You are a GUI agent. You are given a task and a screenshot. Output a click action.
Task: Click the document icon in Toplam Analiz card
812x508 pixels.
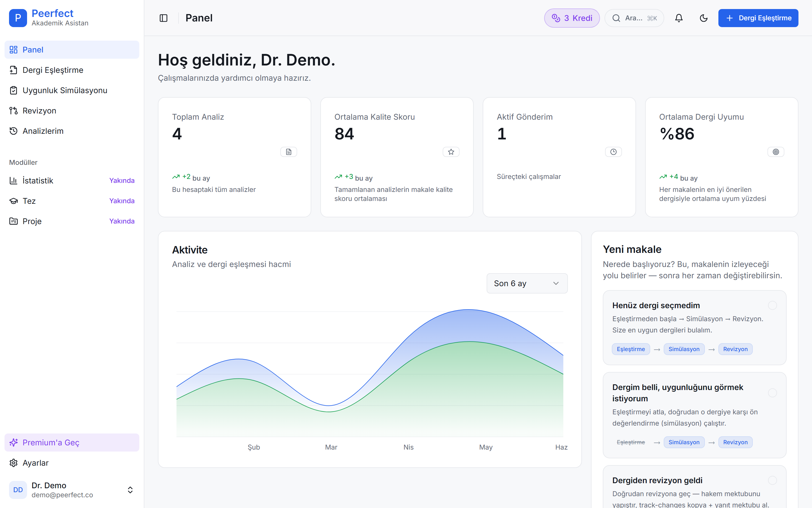click(x=288, y=152)
